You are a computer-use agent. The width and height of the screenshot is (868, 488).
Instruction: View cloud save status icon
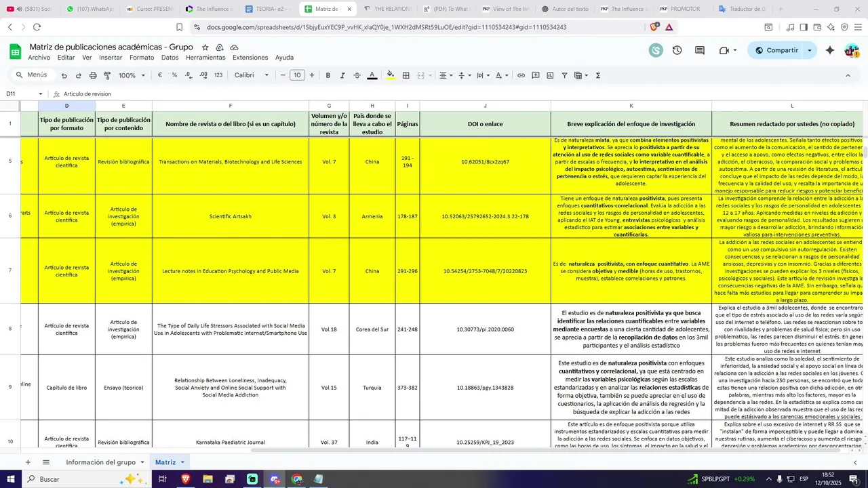click(x=234, y=47)
